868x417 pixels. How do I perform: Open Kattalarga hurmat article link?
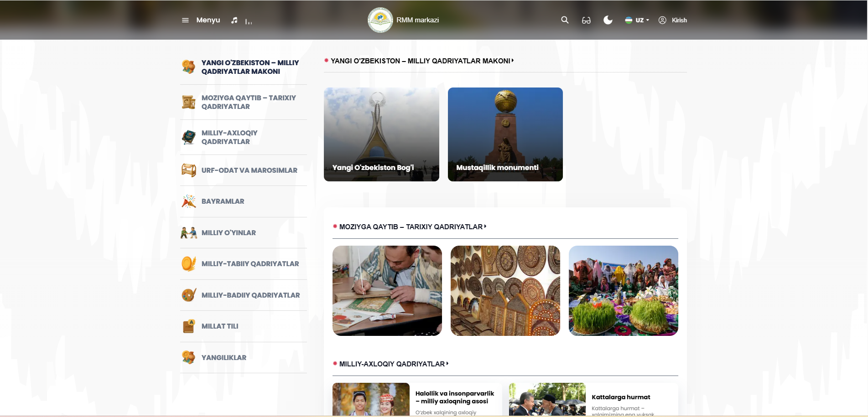[x=621, y=397]
